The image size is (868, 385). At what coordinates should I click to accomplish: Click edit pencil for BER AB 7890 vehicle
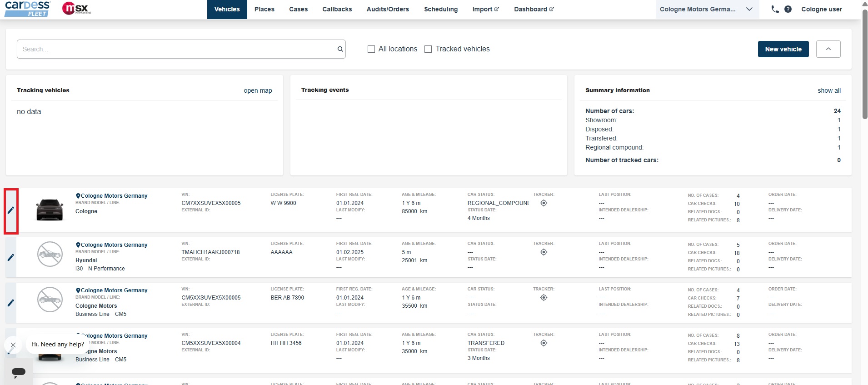coord(11,303)
